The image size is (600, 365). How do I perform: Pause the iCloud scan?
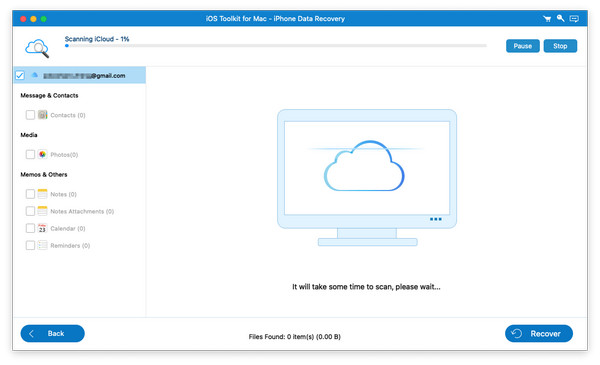(x=522, y=46)
